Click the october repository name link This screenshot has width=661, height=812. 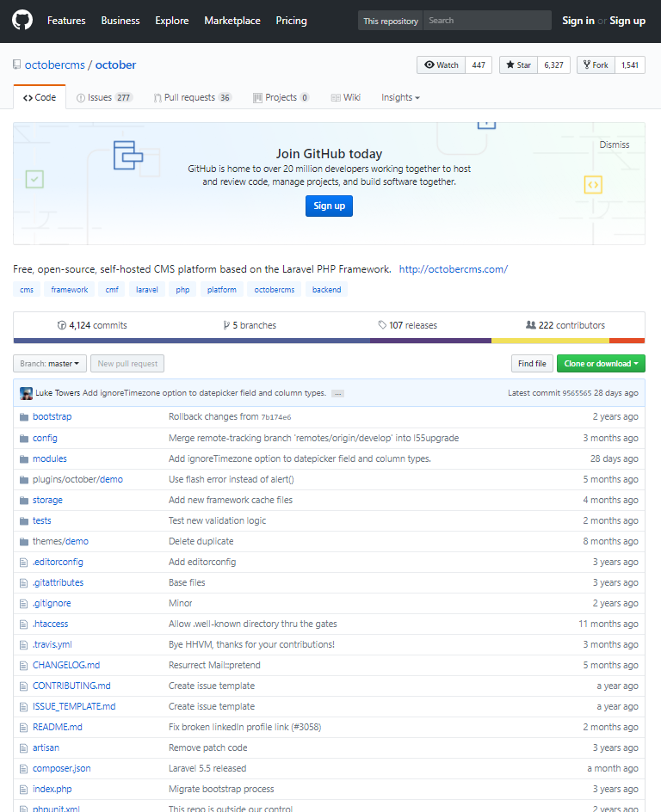pyautogui.click(x=115, y=65)
